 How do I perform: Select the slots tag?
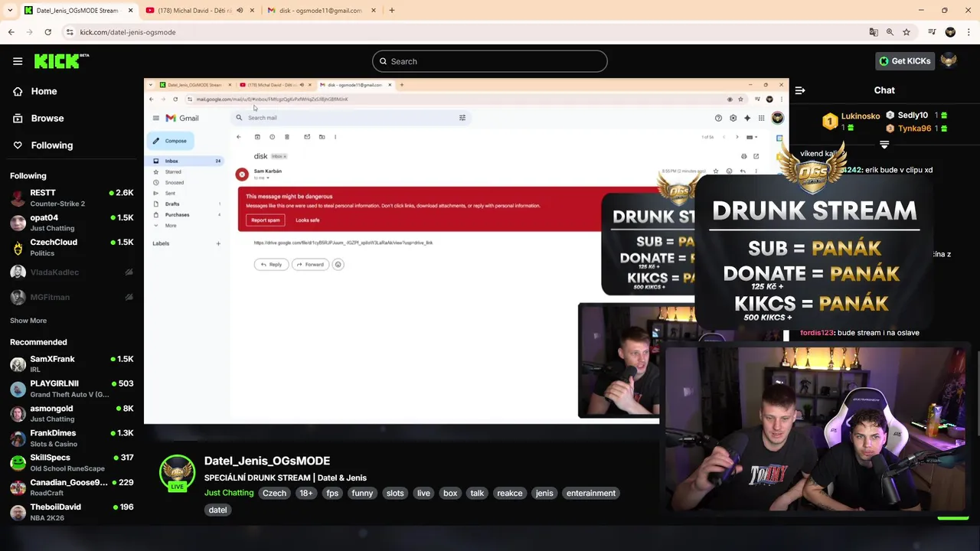click(x=395, y=493)
